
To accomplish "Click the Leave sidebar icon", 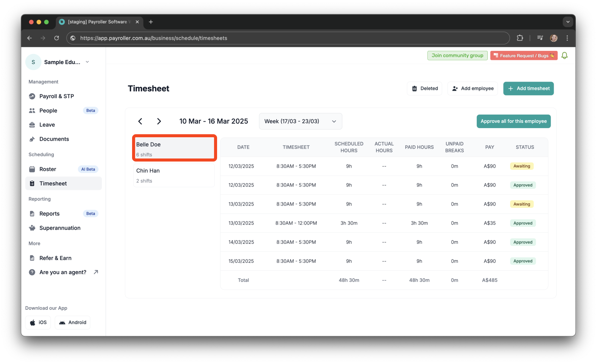I will point(32,125).
